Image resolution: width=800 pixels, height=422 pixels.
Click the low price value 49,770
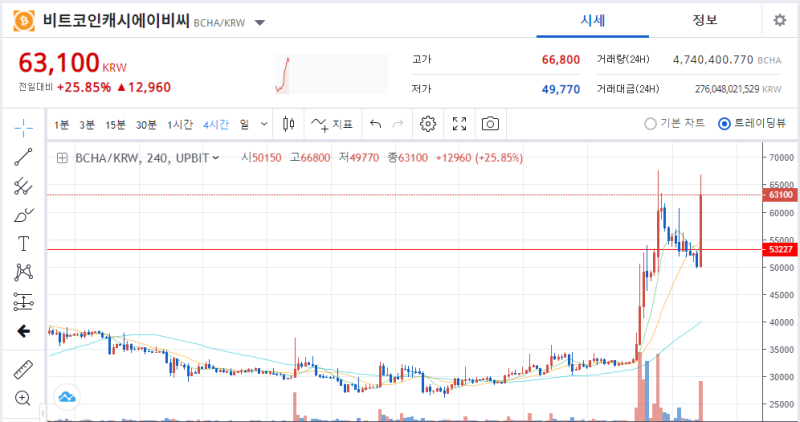561,89
